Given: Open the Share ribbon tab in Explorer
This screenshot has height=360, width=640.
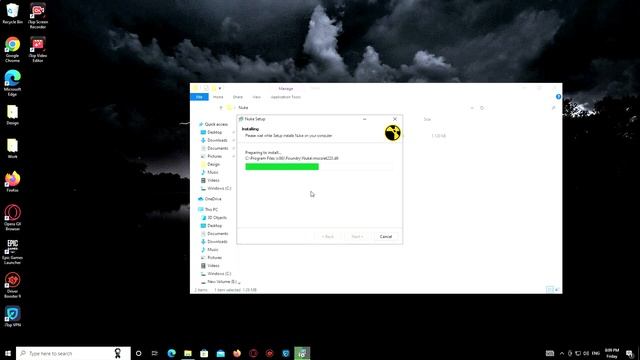Looking at the screenshot, I should click(238, 97).
